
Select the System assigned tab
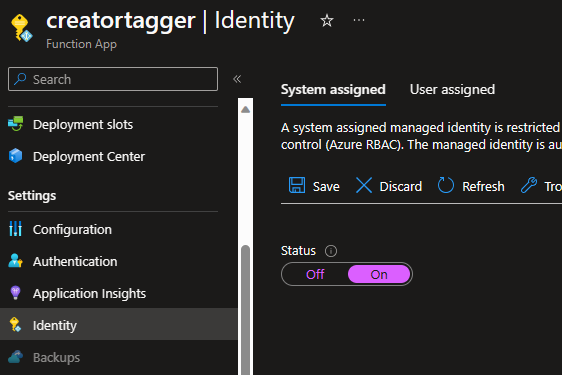coord(333,90)
